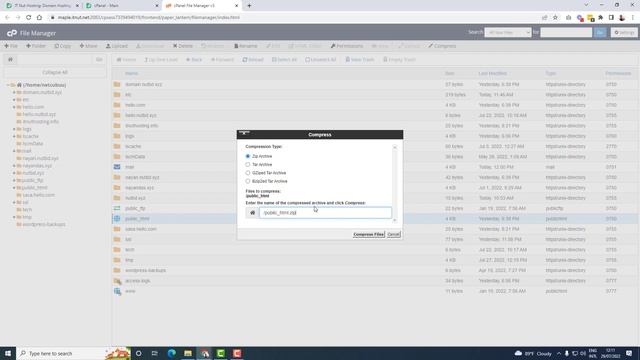Image resolution: width=640 pixels, height=360 pixels.
Task: Click the Forward navigation button
Action: point(222,60)
